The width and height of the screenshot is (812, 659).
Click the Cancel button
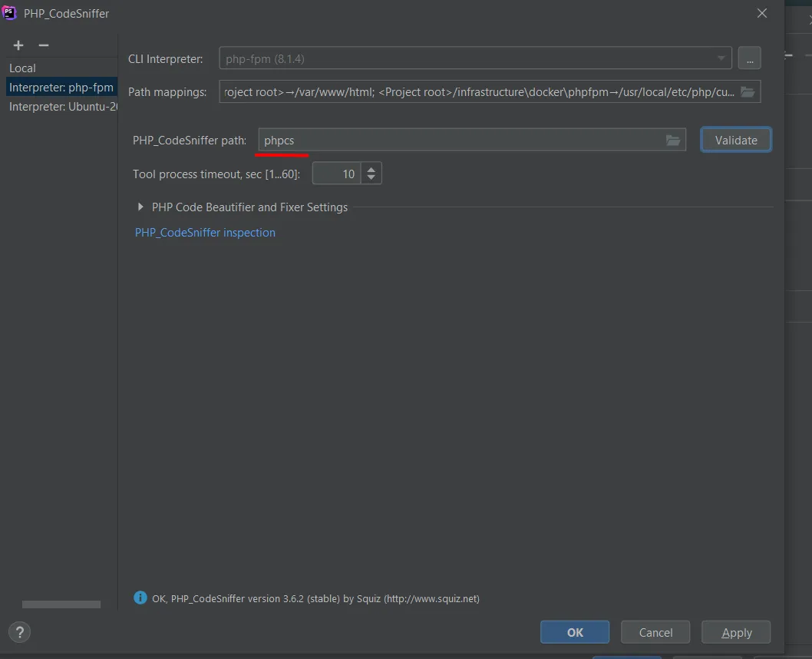(x=655, y=632)
